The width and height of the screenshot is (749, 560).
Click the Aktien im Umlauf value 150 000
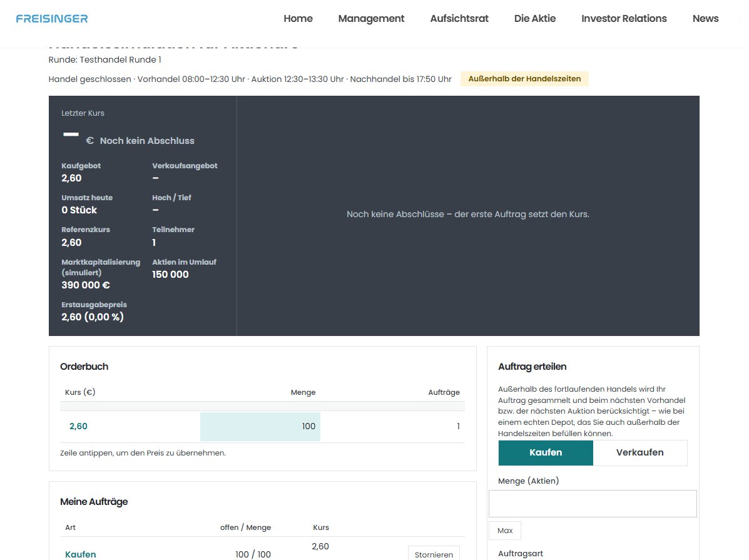(171, 275)
